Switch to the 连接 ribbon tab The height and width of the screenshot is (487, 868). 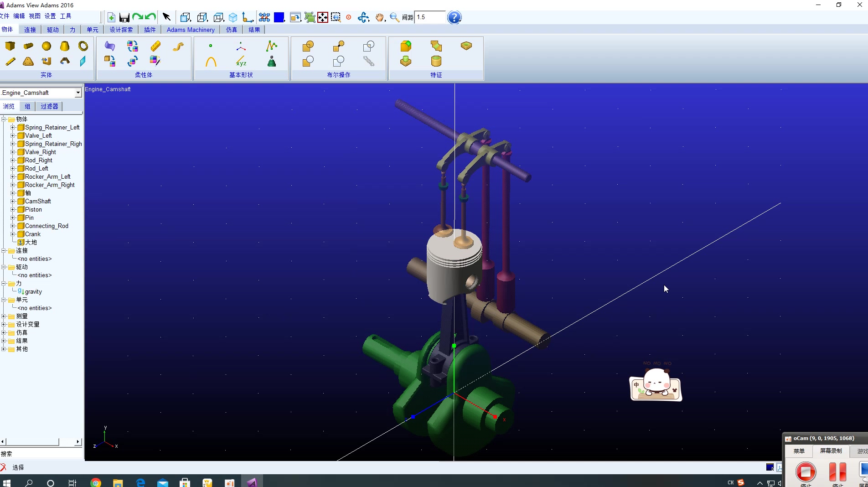(30, 30)
